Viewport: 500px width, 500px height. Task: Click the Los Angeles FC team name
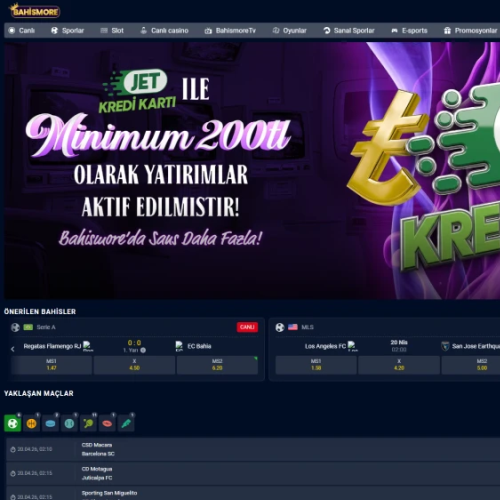(x=325, y=346)
